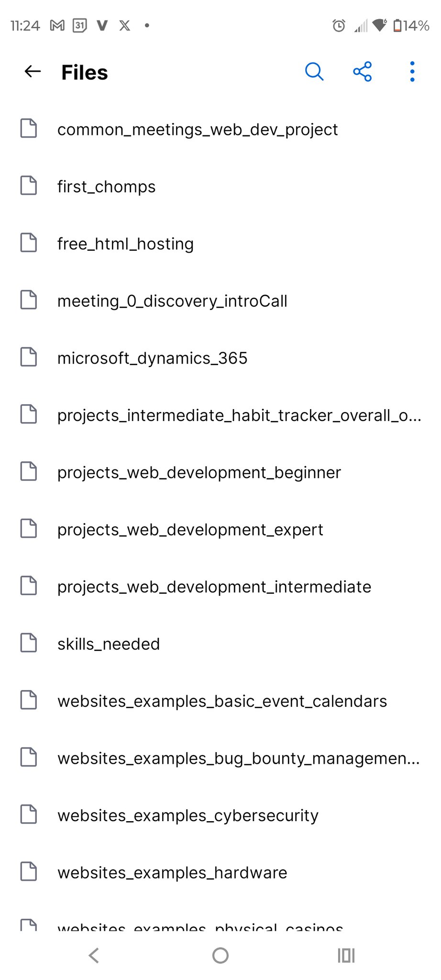The height and width of the screenshot is (980, 441).
Task: Open projects_web_development_expert file
Action: coord(190,530)
